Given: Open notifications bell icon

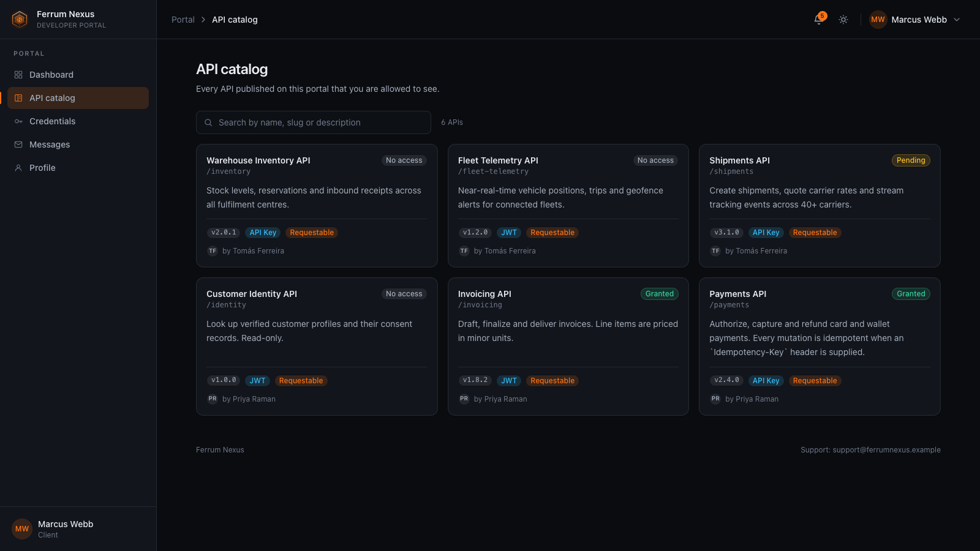Looking at the screenshot, I should click(x=819, y=20).
